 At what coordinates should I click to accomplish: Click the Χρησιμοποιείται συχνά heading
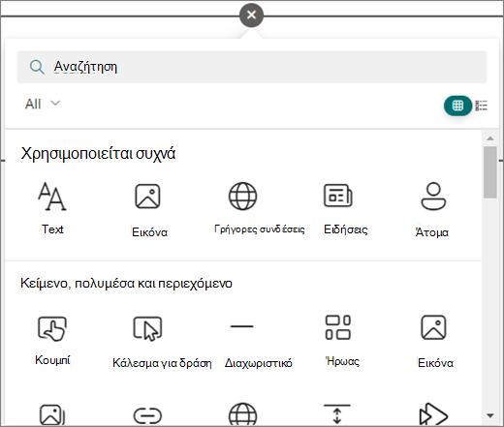[98, 153]
